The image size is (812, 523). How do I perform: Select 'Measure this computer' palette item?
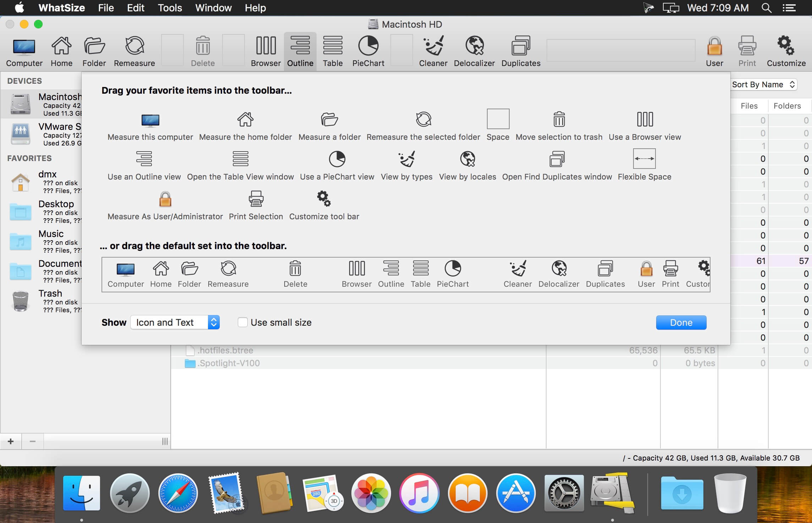(150, 126)
